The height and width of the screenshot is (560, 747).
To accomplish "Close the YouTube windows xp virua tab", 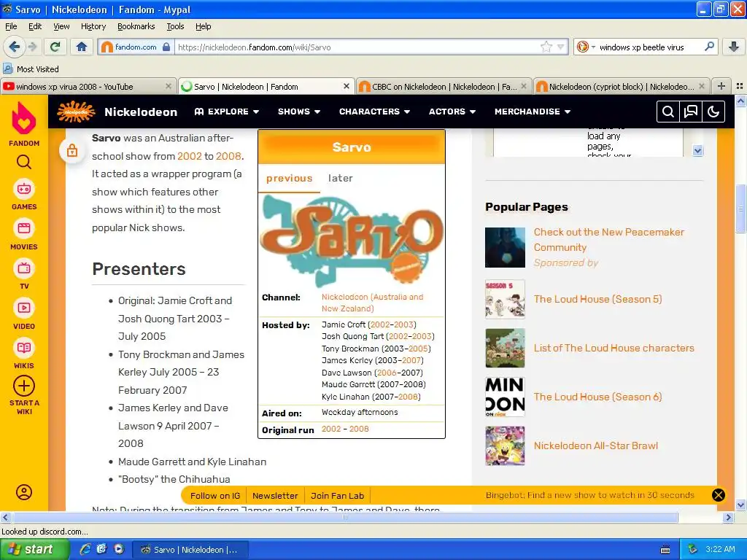I will point(169,86).
